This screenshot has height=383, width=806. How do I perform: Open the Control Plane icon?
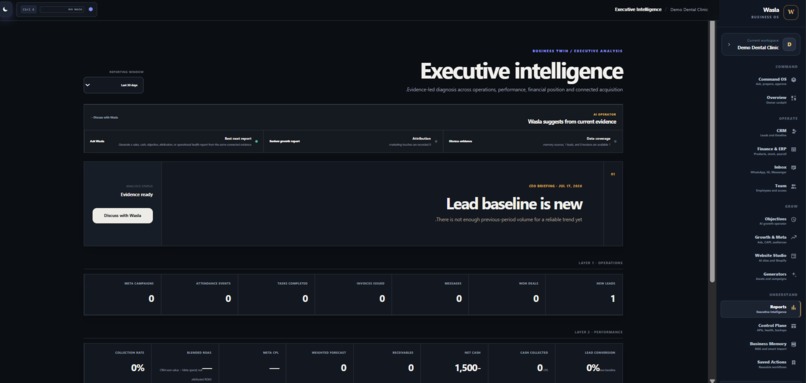(794, 326)
